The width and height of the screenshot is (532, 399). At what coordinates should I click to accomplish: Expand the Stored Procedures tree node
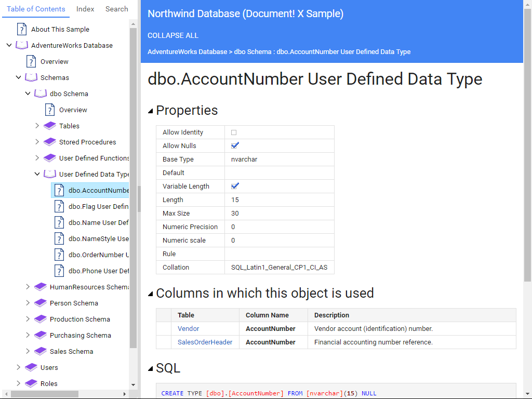click(37, 142)
